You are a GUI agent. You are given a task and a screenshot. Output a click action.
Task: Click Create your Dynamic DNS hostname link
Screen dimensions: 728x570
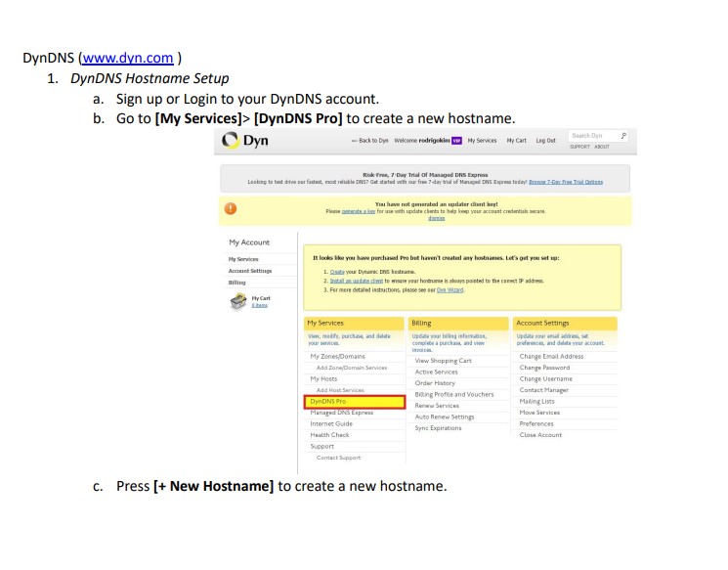coord(337,272)
